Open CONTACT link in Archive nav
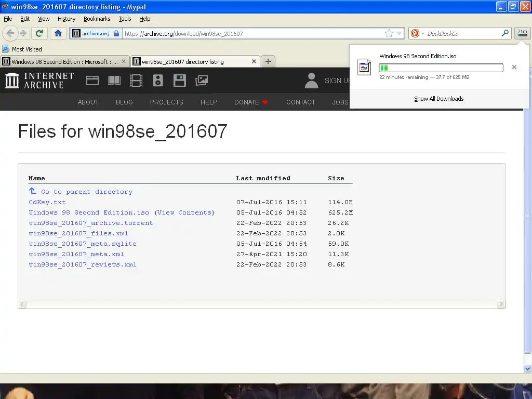 coord(301,102)
